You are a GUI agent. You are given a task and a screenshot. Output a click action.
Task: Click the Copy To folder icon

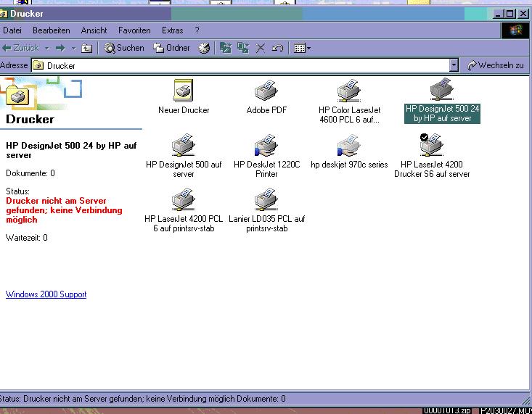(243, 48)
